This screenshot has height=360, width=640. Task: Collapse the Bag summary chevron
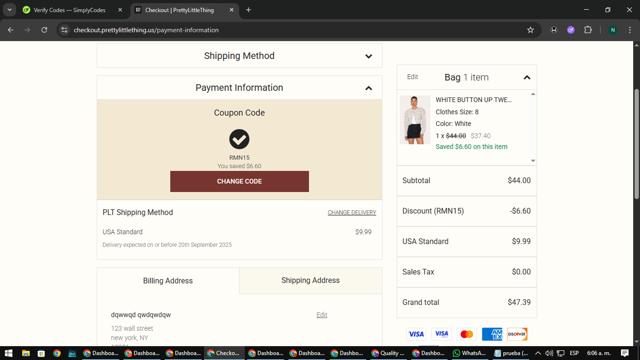pyautogui.click(x=527, y=78)
